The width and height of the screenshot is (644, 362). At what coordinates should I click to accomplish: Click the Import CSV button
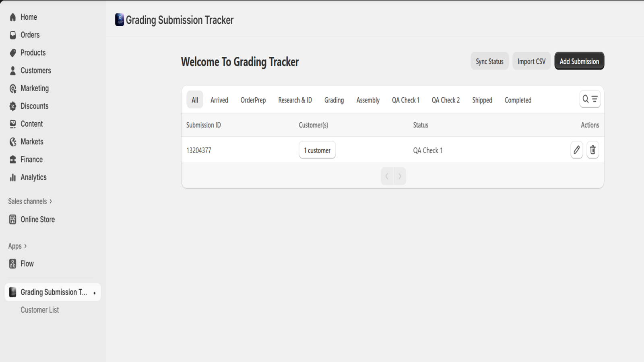tap(531, 61)
